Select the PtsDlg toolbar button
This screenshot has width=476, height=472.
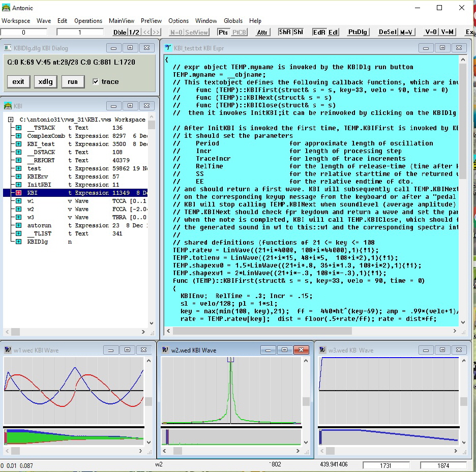(x=358, y=32)
